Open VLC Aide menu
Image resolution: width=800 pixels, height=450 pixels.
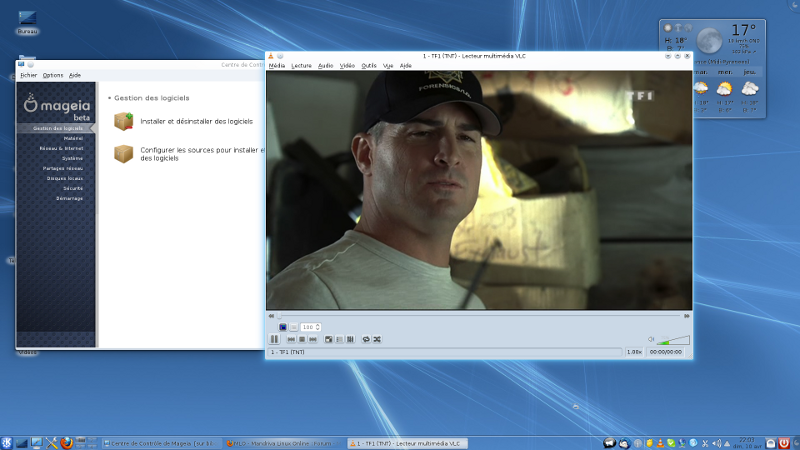click(406, 65)
